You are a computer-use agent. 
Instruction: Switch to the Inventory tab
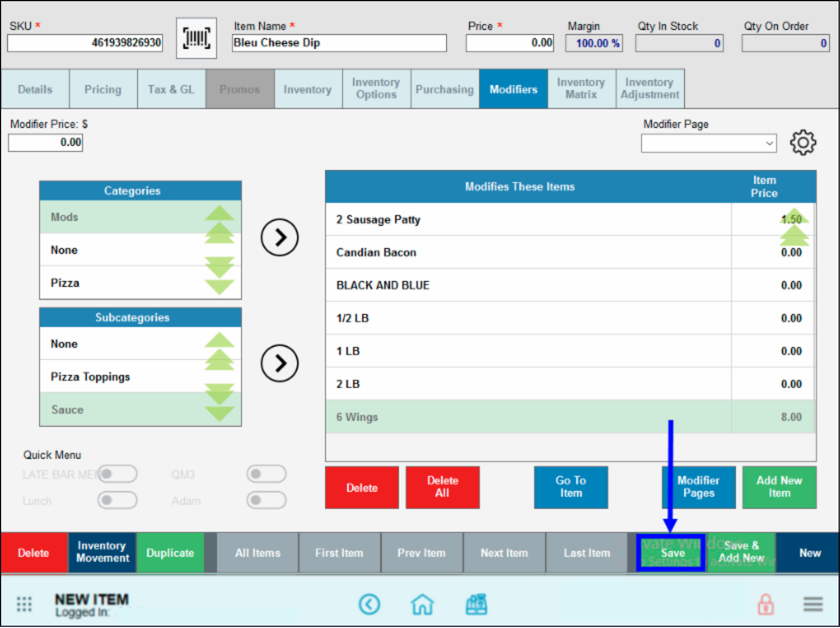pos(308,89)
